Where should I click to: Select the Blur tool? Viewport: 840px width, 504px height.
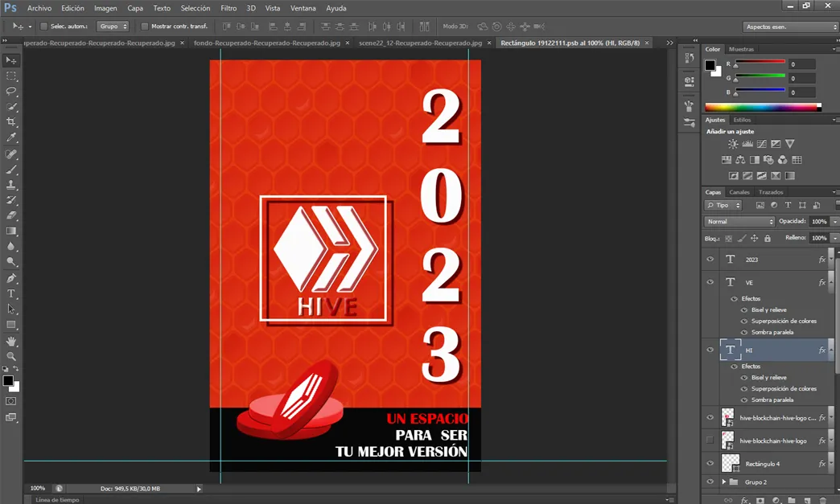(11, 247)
